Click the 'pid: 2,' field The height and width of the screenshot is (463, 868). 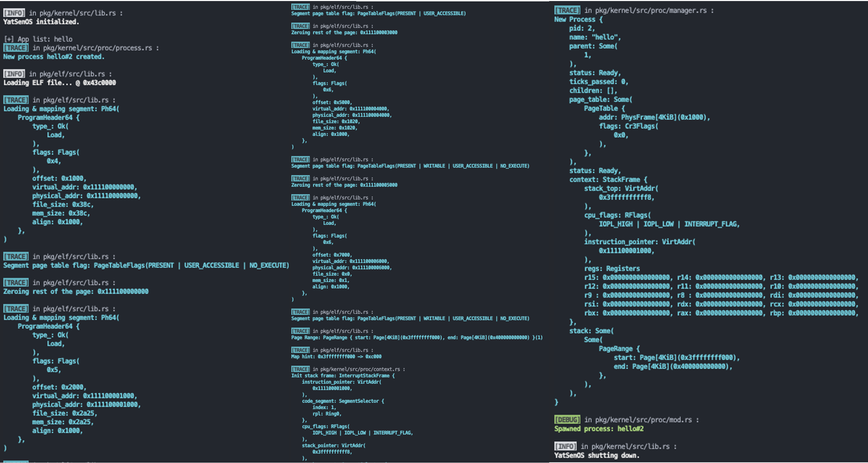[582, 28]
